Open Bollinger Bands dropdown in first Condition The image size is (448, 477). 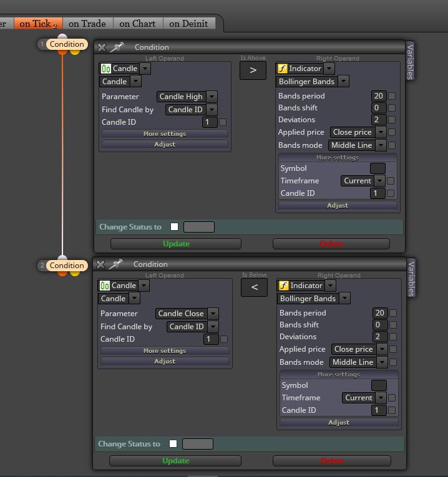pos(313,82)
